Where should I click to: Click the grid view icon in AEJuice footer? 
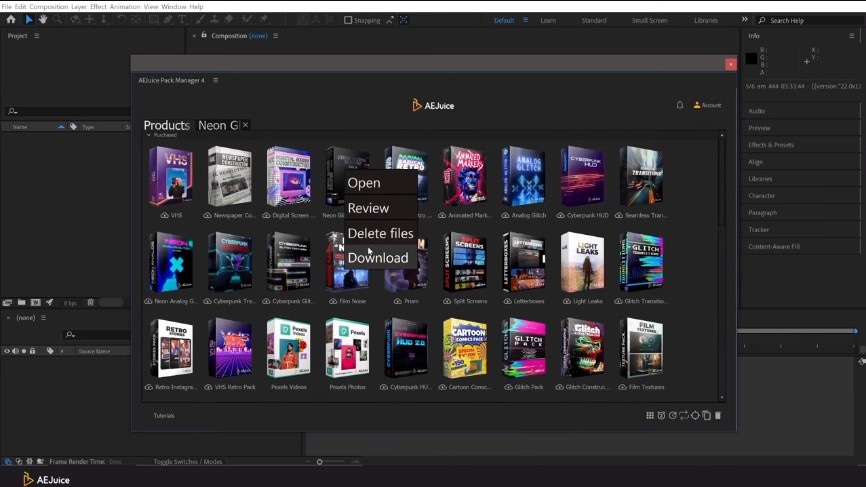pyautogui.click(x=650, y=415)
